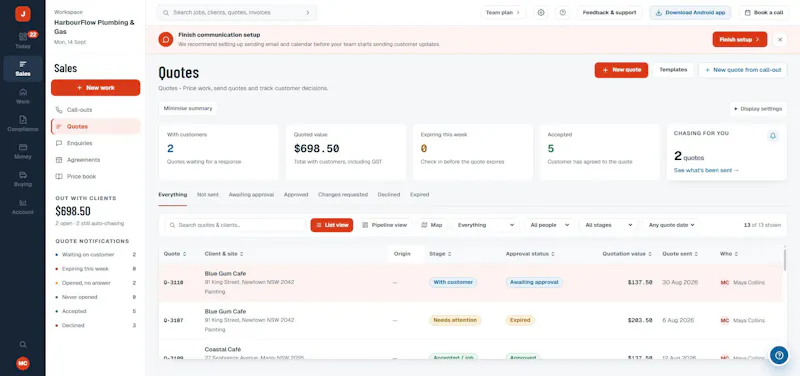Switch to Pipeline view
Image resolution: width=800 pixels, height=376 pixels.
coord(384,225)
